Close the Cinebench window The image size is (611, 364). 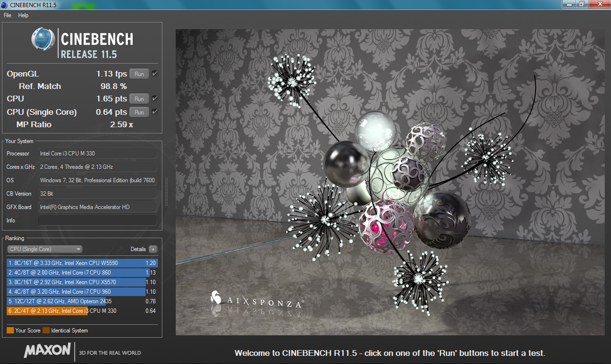(599, 4)
